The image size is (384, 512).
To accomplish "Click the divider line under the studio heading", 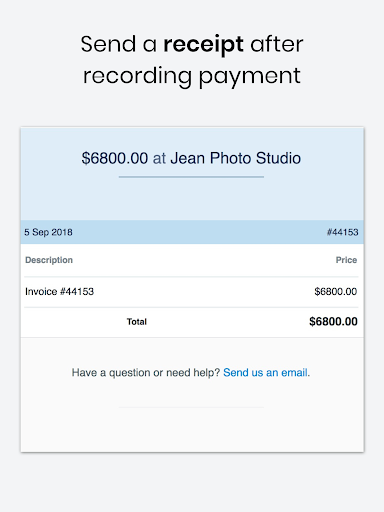I will [191, 177].
